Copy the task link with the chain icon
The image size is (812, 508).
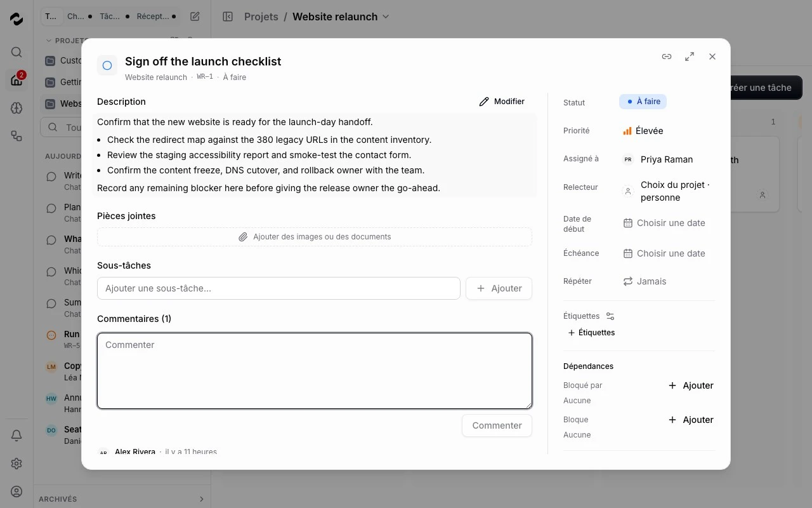667,57
